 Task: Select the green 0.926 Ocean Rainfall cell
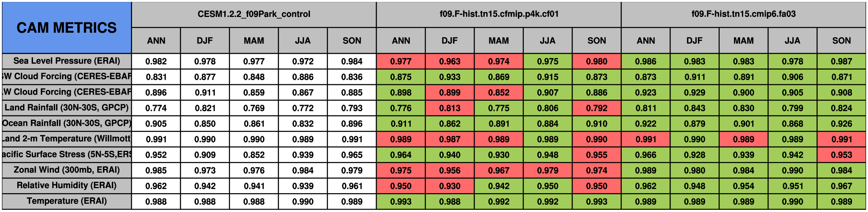click(x=841, y=124)
